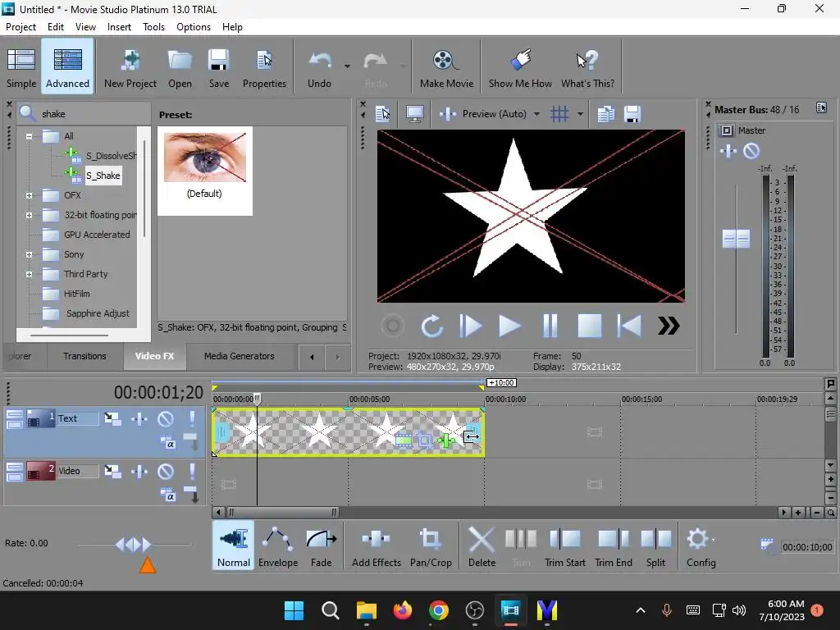
Task: Open Track FX on Text track
Action: click(139, 418)
